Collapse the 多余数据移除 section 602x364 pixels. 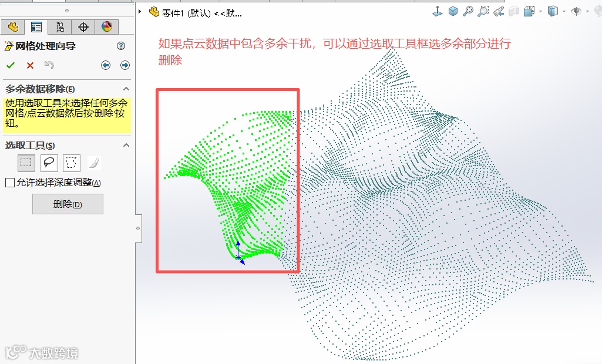(126, 89)
